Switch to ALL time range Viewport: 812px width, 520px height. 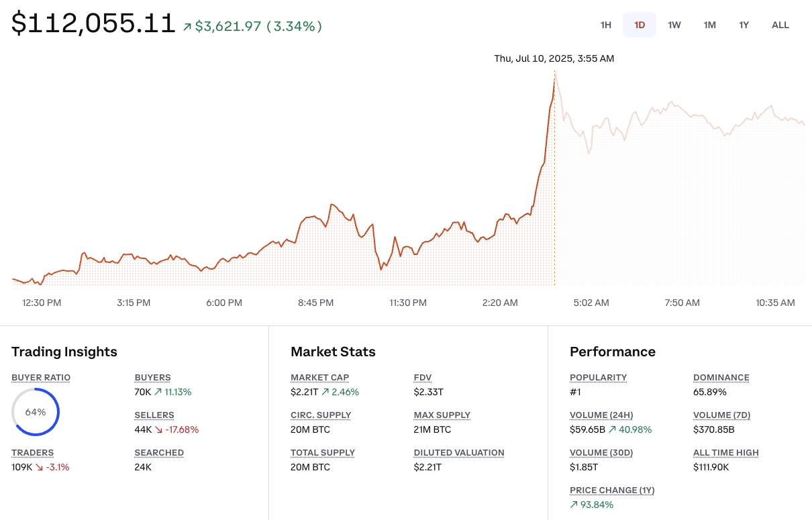(780, 25)
